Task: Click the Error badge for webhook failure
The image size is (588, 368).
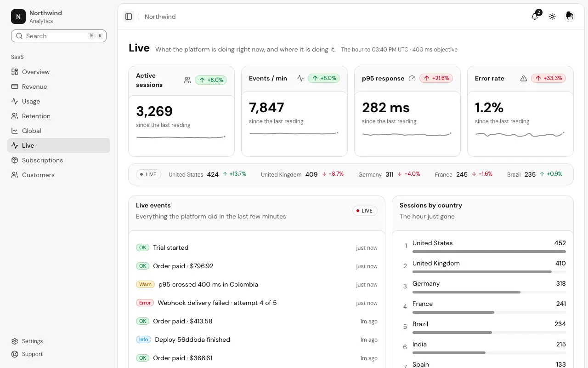Action: [145, 303]
